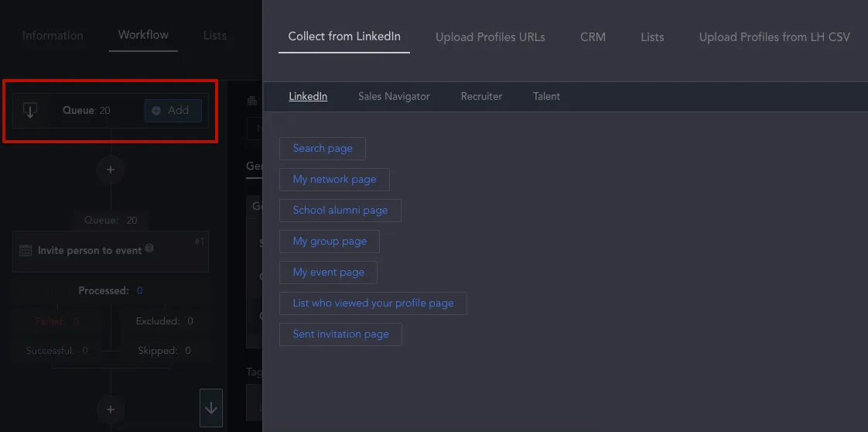The image size is (868, 432).
Task: Open the Lists tab in the collect panel
Action: pos(652,37)
